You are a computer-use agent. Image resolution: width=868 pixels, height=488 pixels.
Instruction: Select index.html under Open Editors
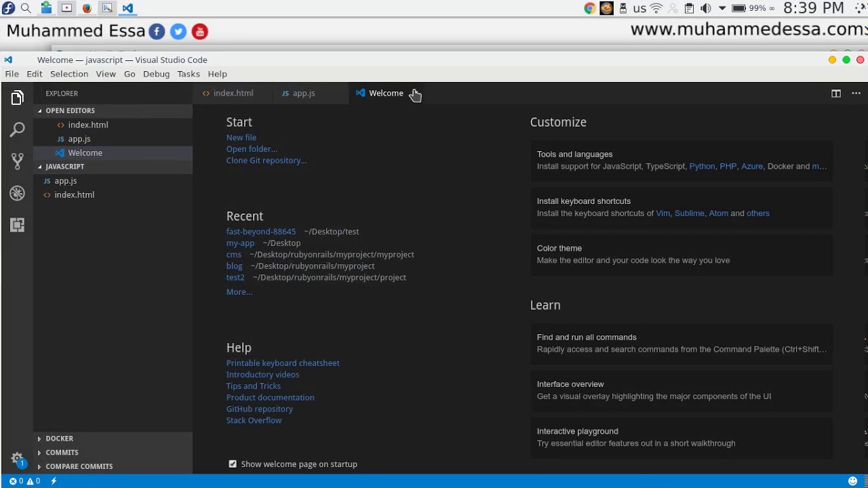[113, 125]
